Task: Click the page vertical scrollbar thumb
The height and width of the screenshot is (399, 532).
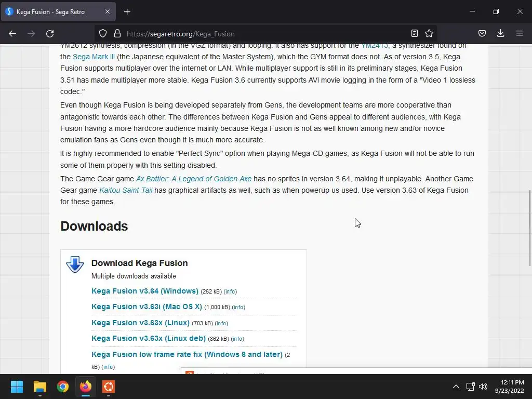Action: (529, 229)
